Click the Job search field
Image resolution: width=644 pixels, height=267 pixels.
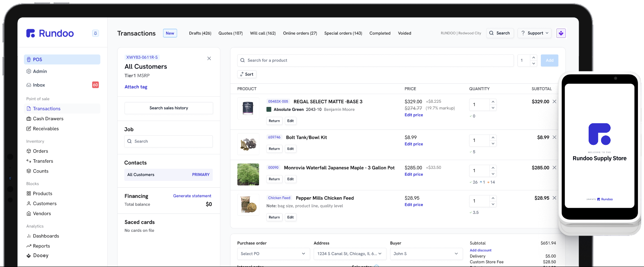169,141
